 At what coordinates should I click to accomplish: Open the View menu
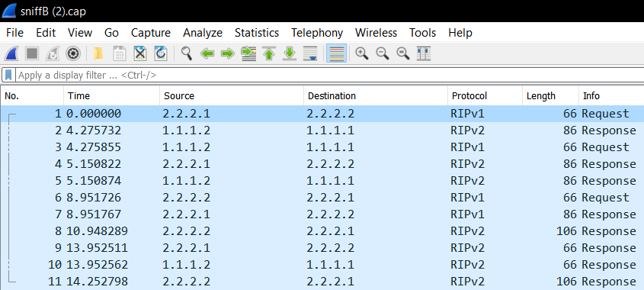click(80, 33)
